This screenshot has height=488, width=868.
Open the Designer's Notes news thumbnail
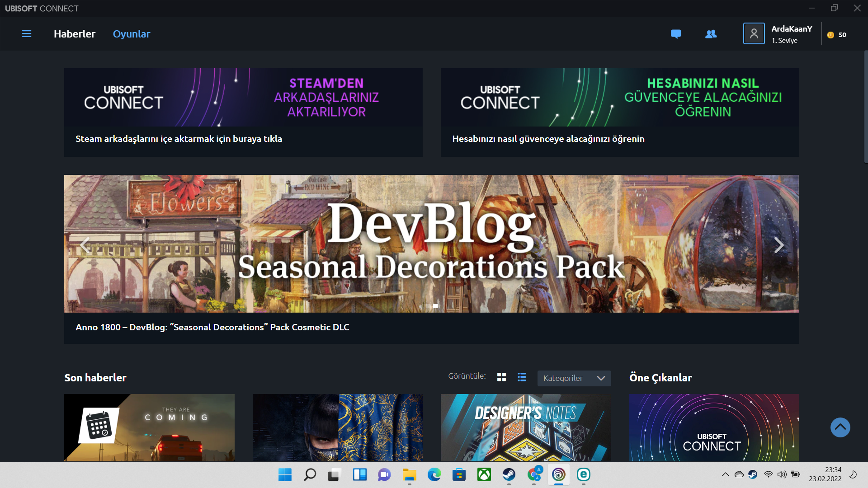pyautogui.click(x=525, y=427)
